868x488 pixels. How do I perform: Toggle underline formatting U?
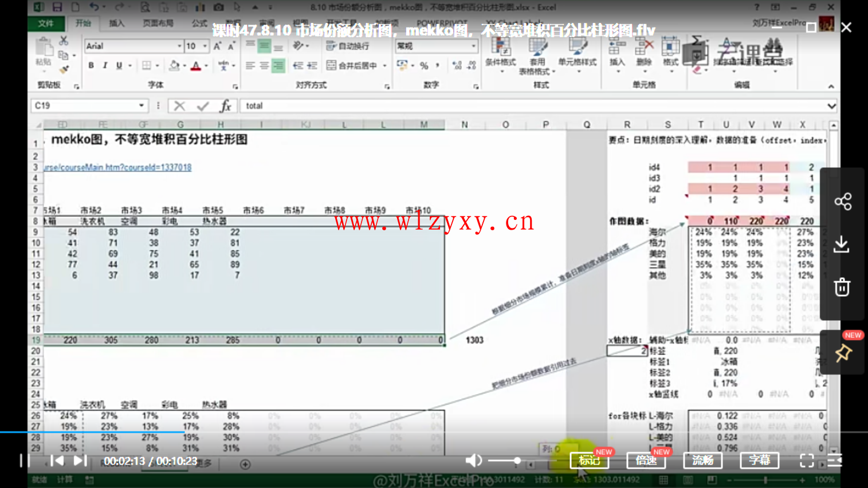click(x=119, y=66)
